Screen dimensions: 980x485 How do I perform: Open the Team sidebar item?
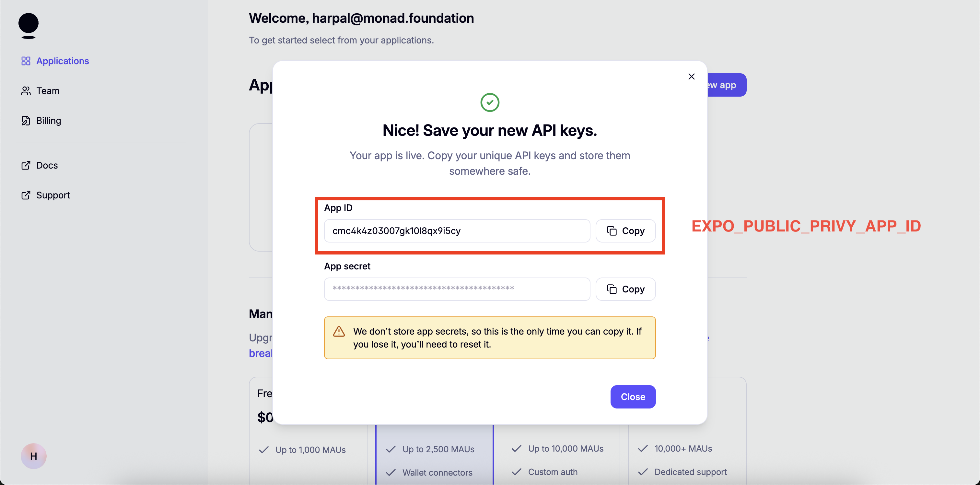coord(48,90)
